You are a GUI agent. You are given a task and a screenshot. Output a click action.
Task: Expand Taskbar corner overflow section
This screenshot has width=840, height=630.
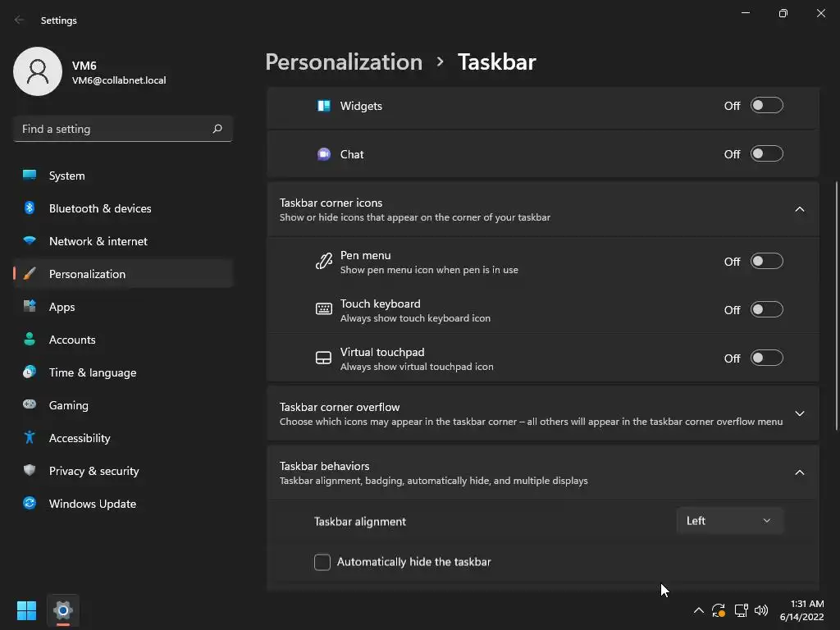click(800, 413)
